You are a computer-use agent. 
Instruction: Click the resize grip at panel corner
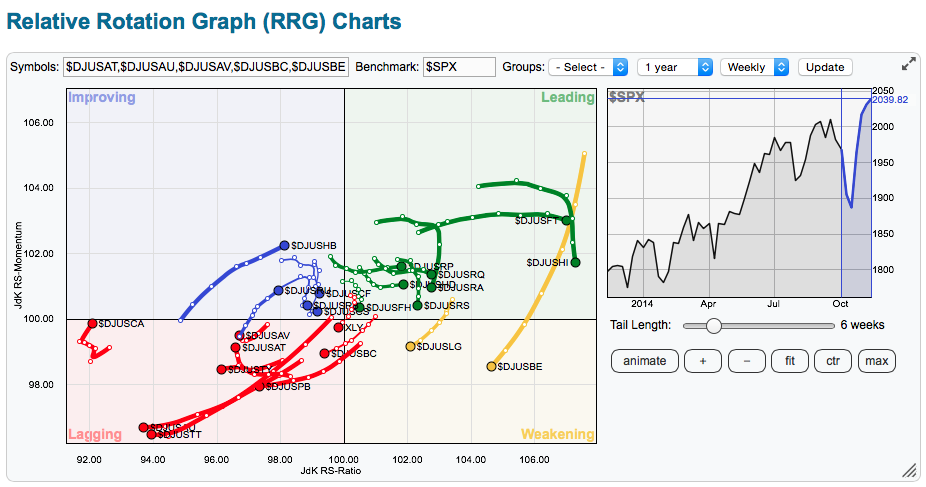[x=909, y=470]
